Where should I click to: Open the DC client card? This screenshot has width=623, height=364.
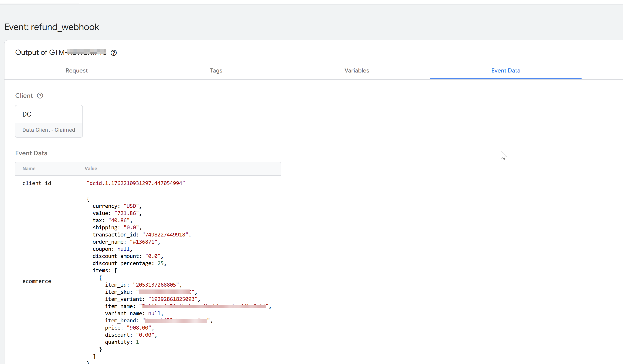(x=49, y=114)
